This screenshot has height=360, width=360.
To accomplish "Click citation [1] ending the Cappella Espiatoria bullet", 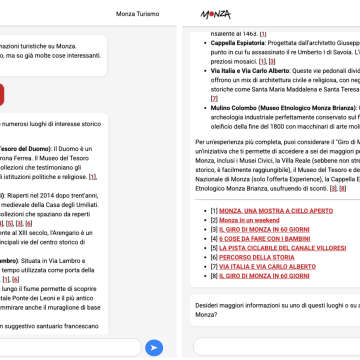I will 263,62.
